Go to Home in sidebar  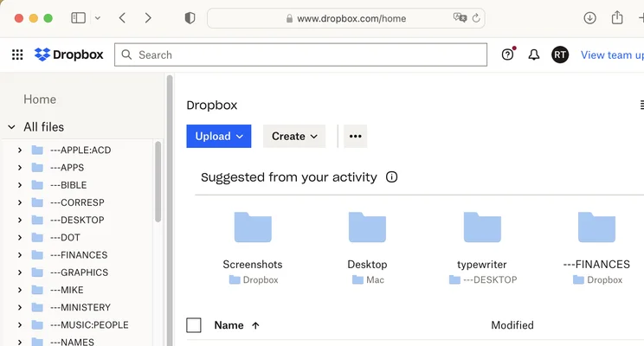(40, 99)
